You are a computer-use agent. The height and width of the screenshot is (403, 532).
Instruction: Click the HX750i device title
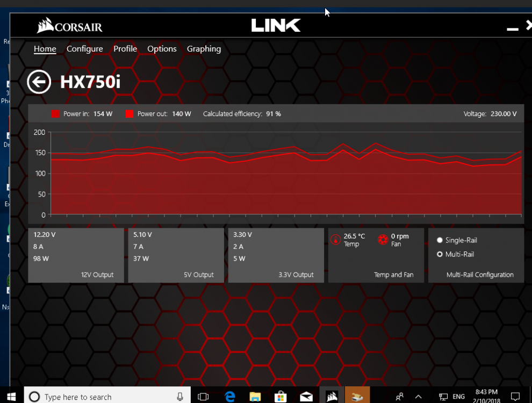[90, 82]
